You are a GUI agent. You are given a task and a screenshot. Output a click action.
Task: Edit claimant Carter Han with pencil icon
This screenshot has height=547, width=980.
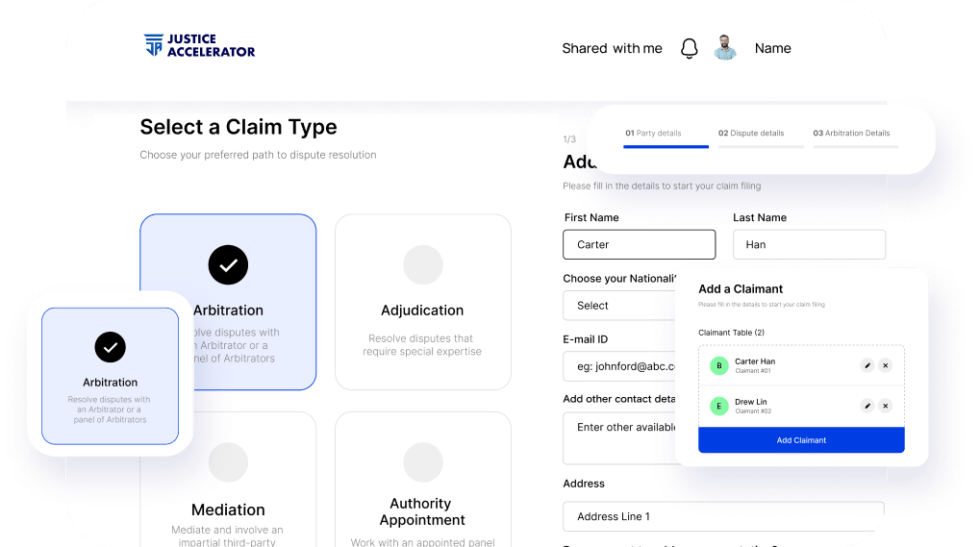click(867, 365)
